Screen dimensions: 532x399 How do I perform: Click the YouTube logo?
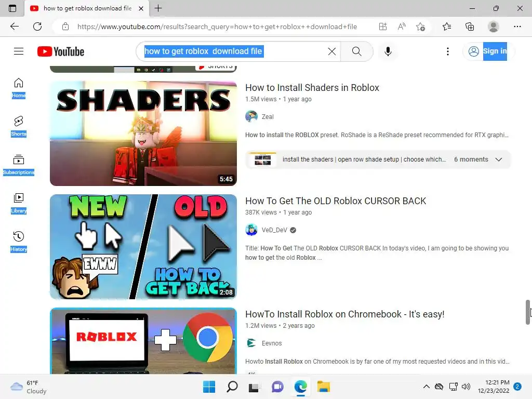pos(61,51)
